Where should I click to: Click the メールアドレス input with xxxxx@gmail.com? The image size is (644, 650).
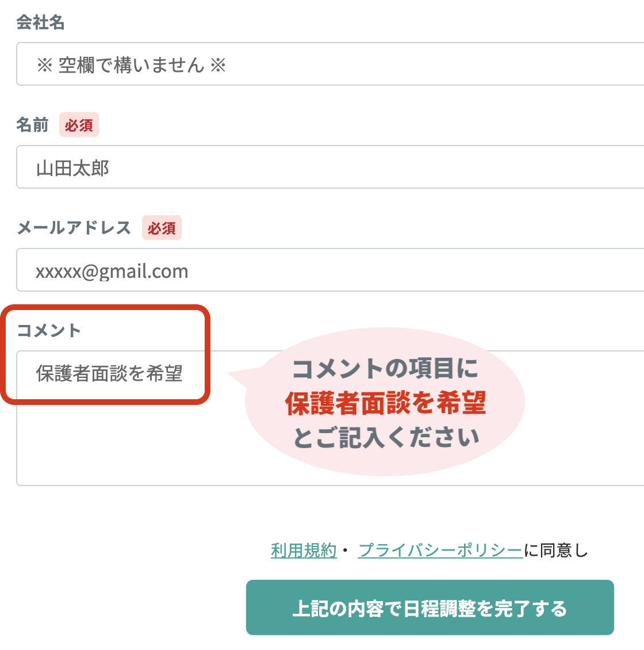click(x=345, y=270)
